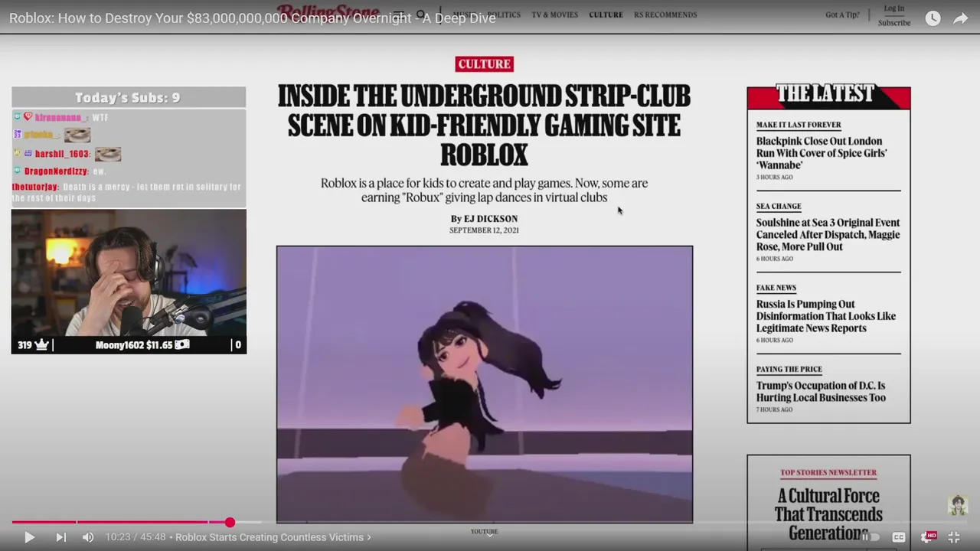Click the 'Sea Change' label
980x551 pixels.
[x=779, y=207]
